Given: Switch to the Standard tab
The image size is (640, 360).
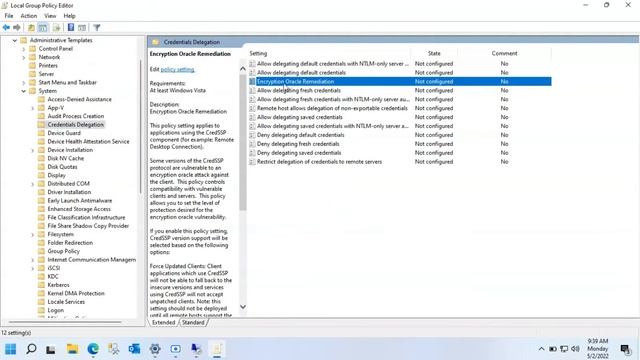Looking at the screenshot, I should coord(193,322).
